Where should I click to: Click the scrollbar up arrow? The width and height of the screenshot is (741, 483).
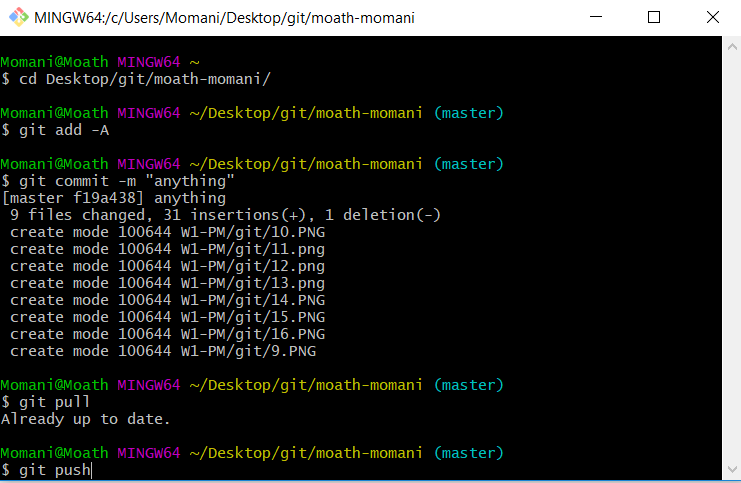[x=732, y=46]
